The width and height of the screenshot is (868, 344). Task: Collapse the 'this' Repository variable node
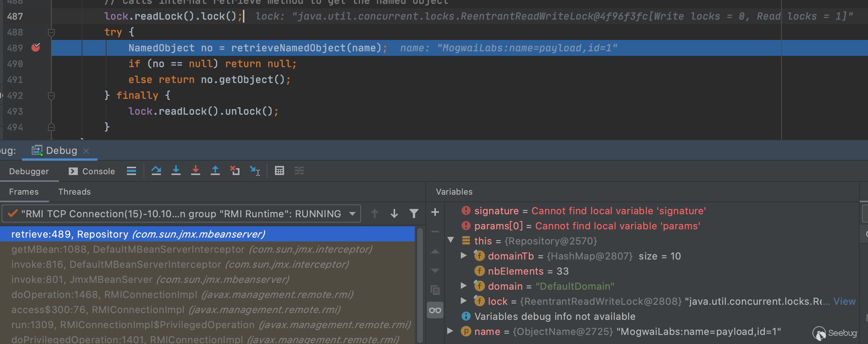[x=451, y=240]
